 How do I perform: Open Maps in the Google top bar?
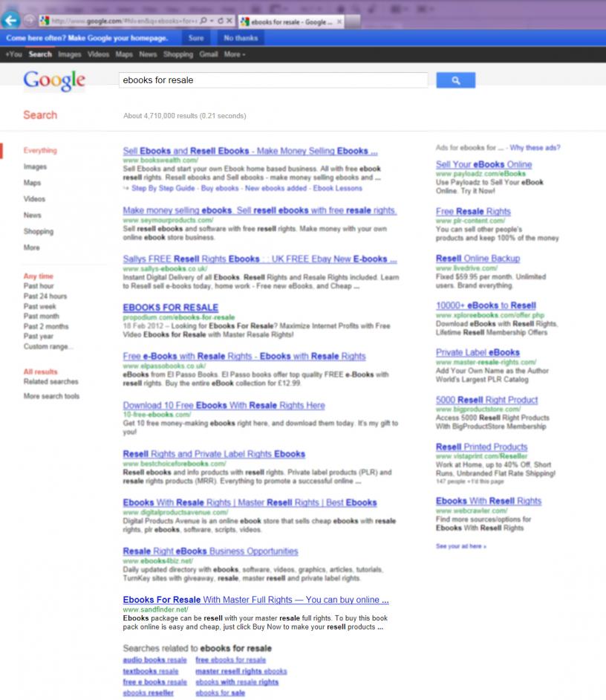pos(124,54)
